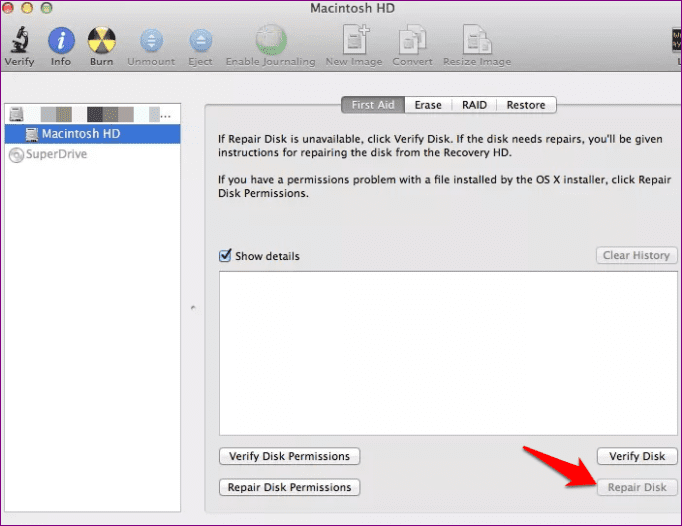
Task: Click the Clear History button
Action: click(636, 255)
